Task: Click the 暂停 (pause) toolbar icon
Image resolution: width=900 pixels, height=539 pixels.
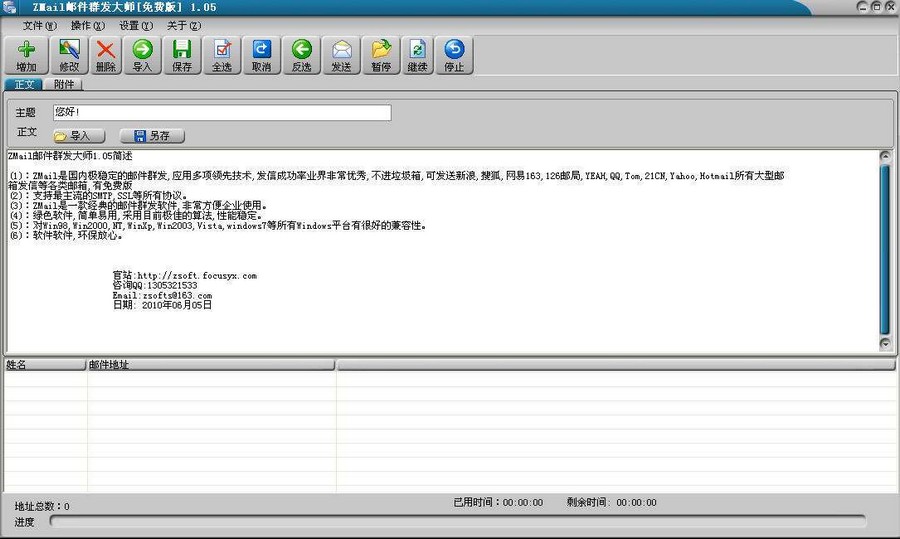Action: click(x=381, y=55)
